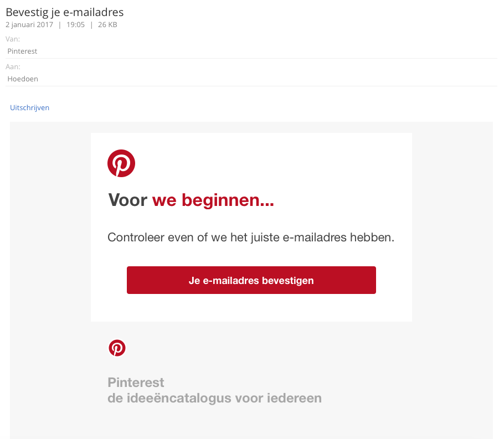Click the 'Aan:' field label
Viewport: 504px width, 439px height.
tap(13, 66)
